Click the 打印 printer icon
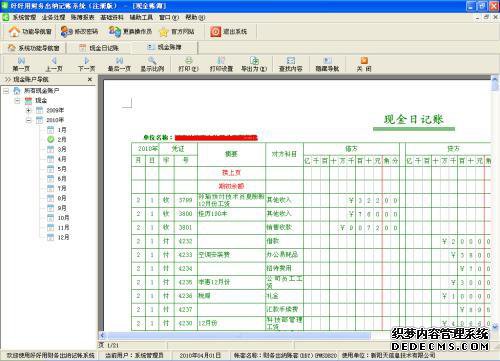The height and width of the screenshot is (361, 500). pyautogui.click(x=189, y=60)
